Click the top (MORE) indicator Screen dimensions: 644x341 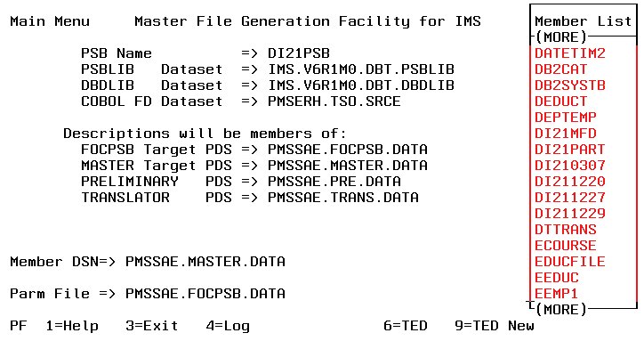click(x=561, y=37)
